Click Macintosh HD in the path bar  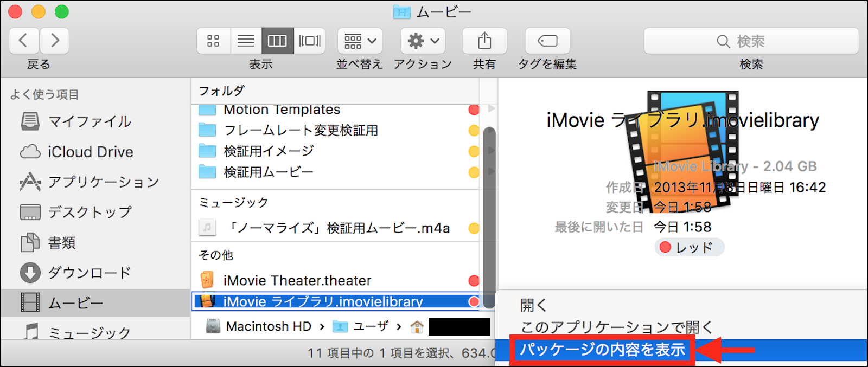click(x=268, y=326)
